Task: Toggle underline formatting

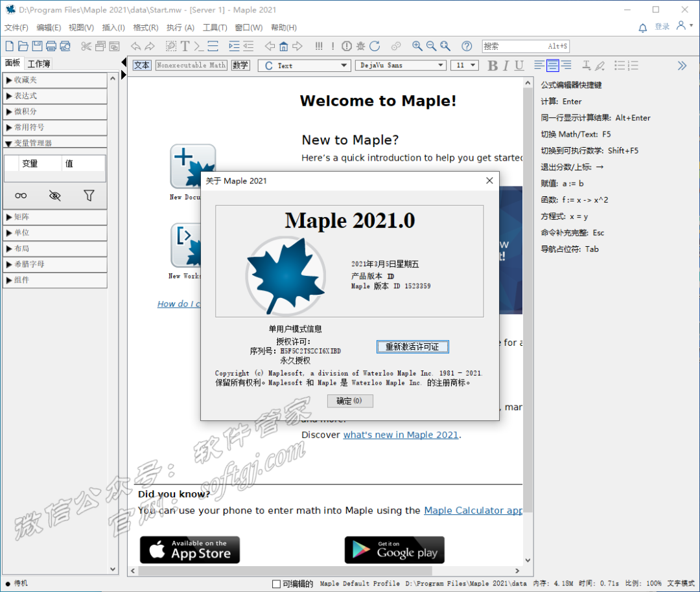Action: pos(519,65)
